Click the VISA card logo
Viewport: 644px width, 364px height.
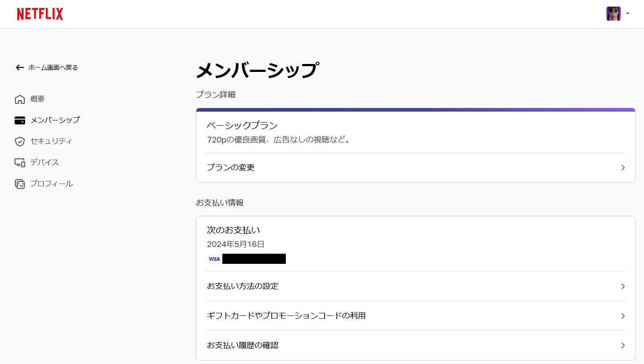(214, 259)
